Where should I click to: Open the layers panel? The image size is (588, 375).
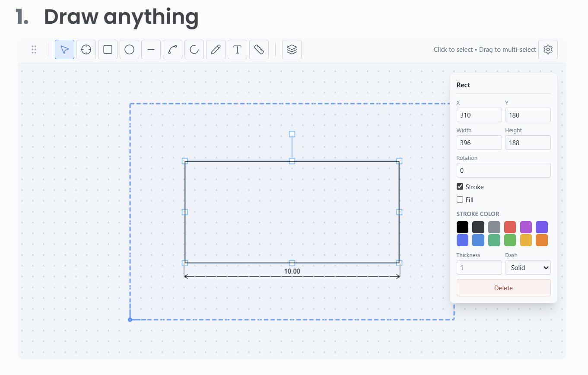(x=292, y=50)
